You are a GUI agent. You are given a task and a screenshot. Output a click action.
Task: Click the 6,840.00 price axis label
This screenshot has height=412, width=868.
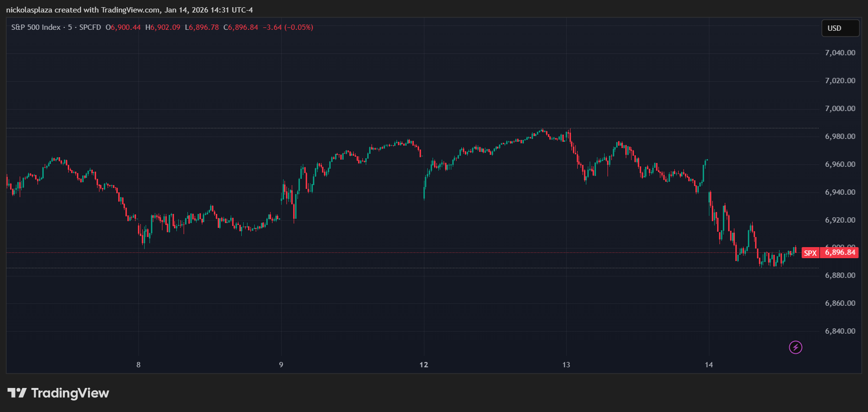840,331
